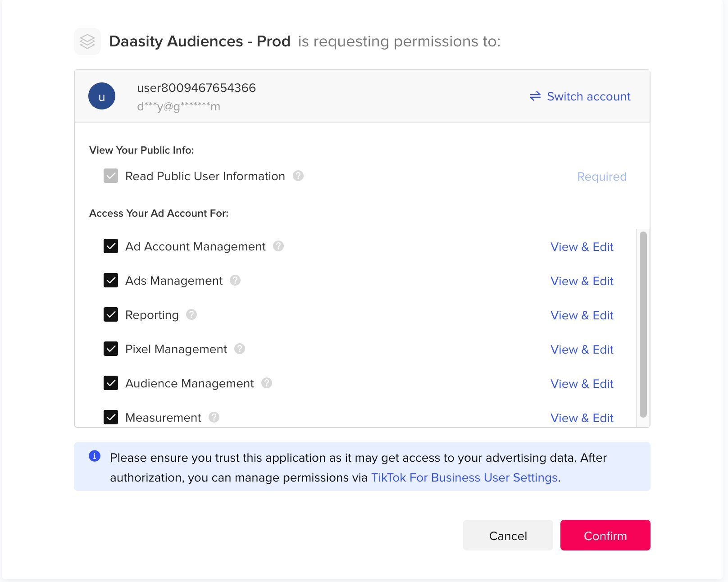
Task: Click the user avatar circle
Action: coord(102,96)
